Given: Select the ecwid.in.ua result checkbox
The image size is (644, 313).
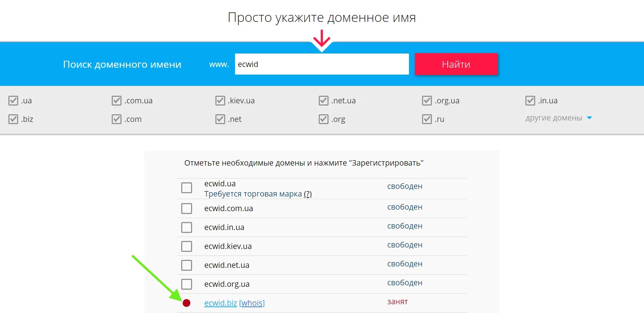Looking at the screenshot, I should click(x=187, y=227).
